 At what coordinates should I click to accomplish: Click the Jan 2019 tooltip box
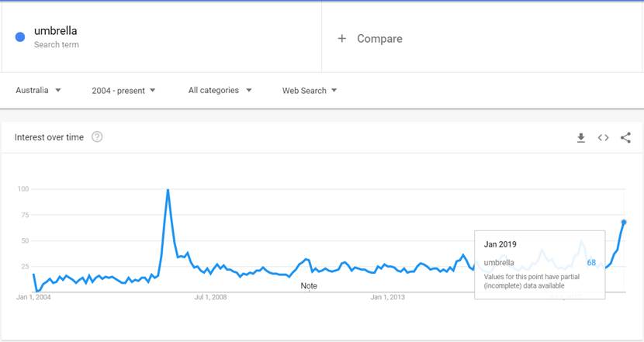[538, 264]
